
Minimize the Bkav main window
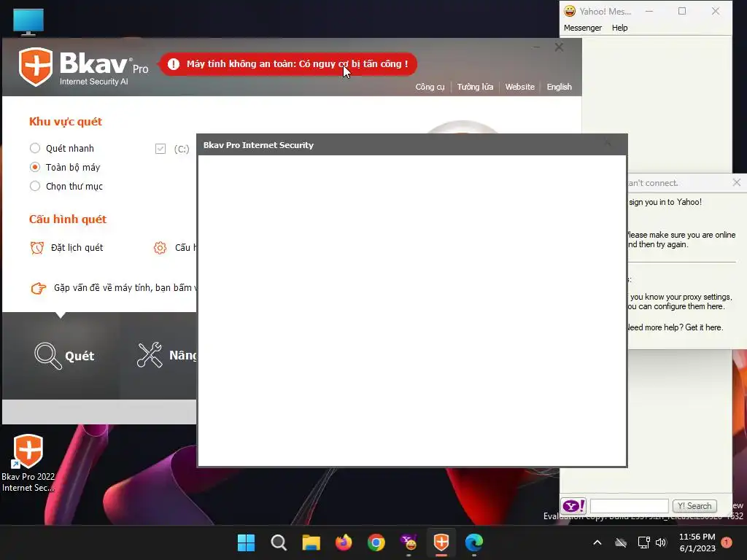[536, 47]
